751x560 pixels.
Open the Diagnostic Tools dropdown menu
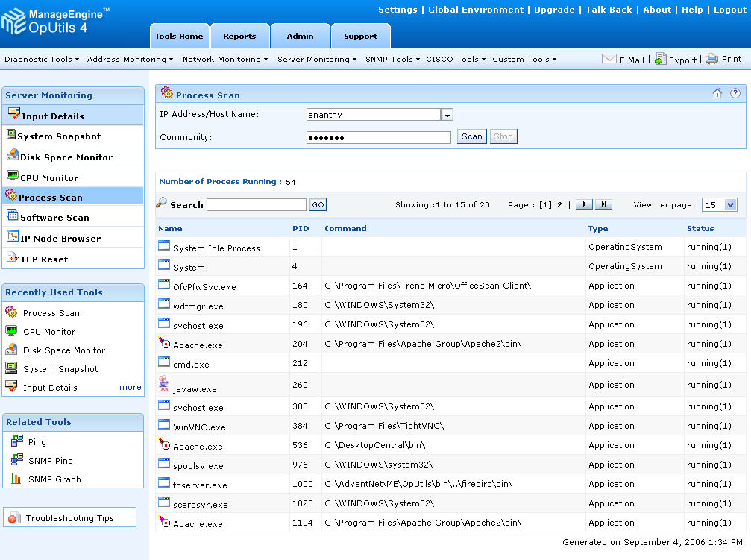[x=42, y=59]
